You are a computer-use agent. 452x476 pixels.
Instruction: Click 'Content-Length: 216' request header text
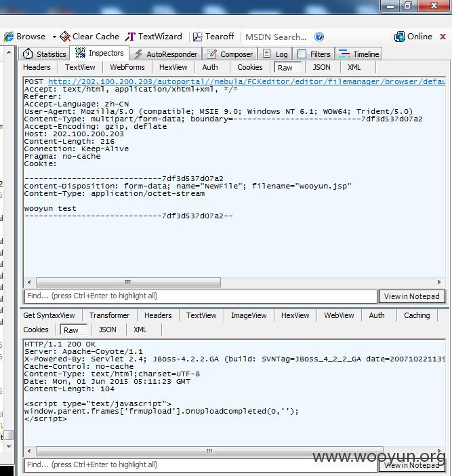tap(69, 142)
